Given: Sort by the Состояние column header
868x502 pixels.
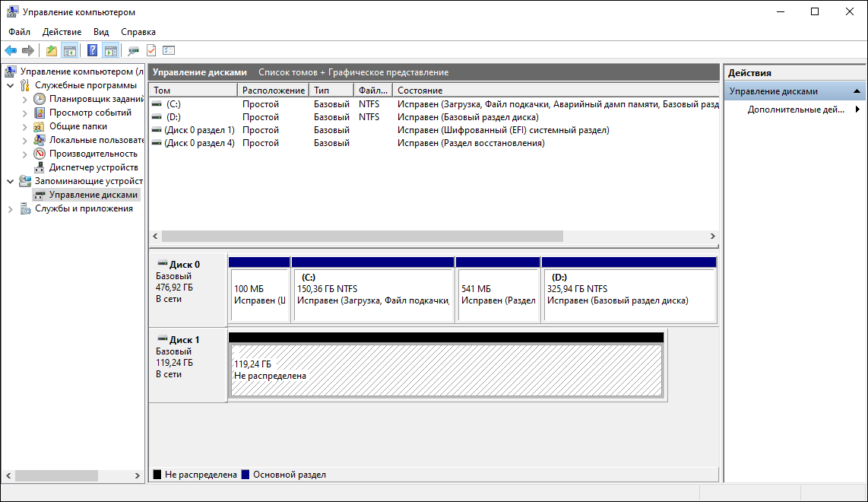Looking at the screenshot, I should tap(556, 91).
